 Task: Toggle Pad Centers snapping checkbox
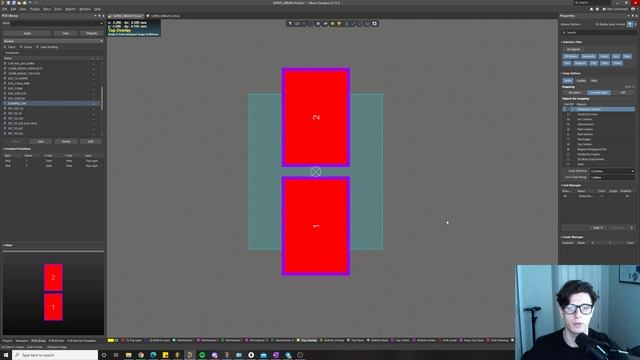coord(569,129)
